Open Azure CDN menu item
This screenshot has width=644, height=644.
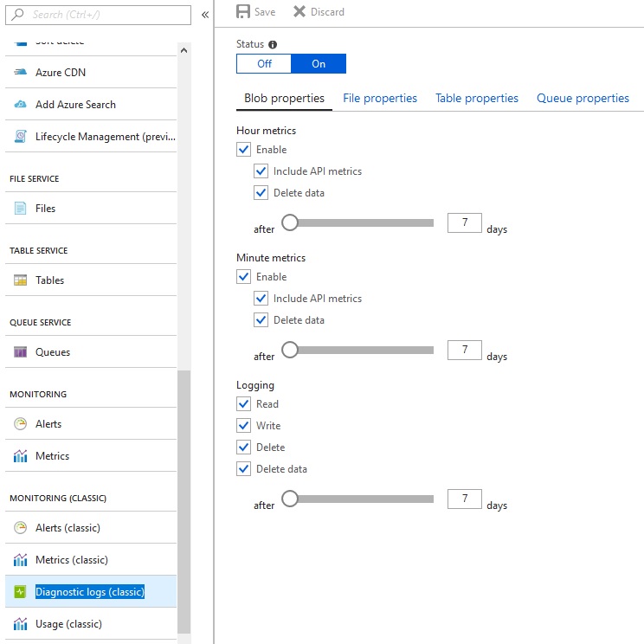click(x=91, y=73)
